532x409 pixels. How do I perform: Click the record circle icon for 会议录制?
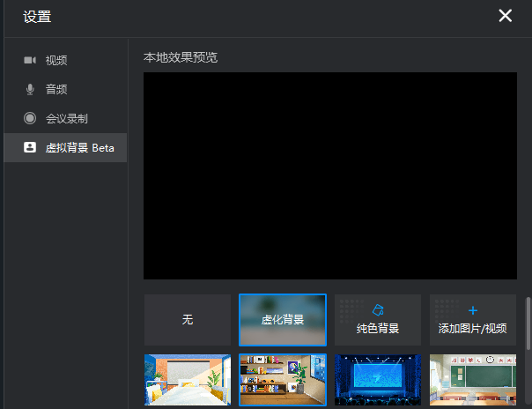[29, 118]
